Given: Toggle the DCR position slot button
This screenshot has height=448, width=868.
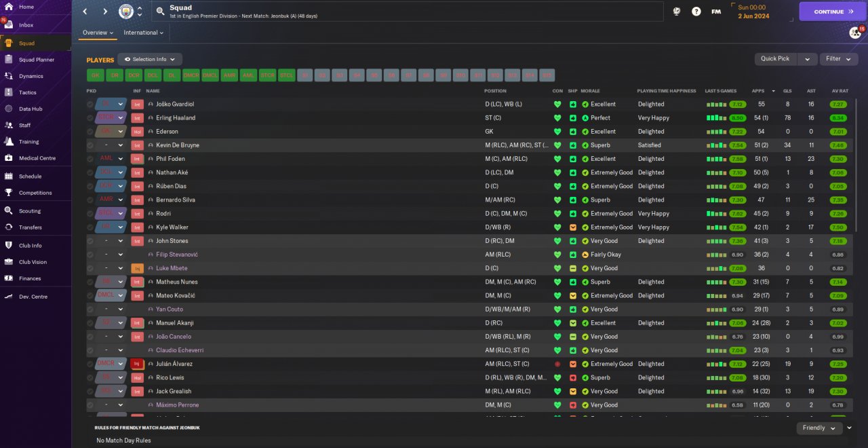Looking at the screenshot, I should [134, 75].
